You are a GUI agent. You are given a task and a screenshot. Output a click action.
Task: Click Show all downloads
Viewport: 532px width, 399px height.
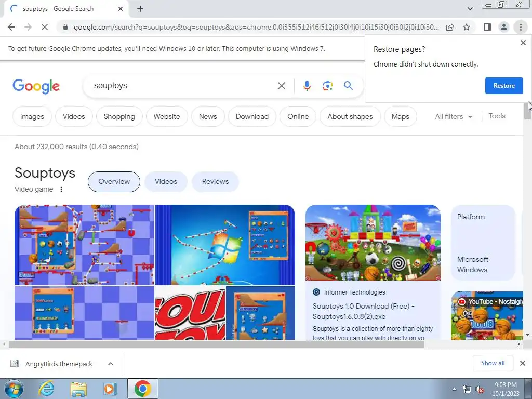(493, 363)
